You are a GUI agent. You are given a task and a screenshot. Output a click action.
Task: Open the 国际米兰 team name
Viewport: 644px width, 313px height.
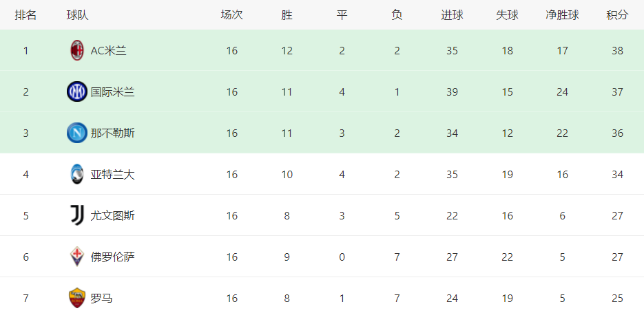tap(112, 92)
